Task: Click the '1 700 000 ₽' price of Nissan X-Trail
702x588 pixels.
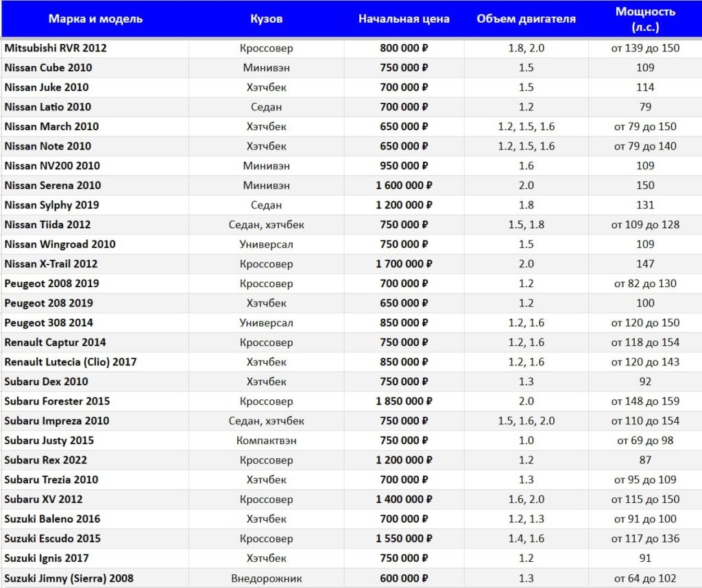Action: click(404, 264)
